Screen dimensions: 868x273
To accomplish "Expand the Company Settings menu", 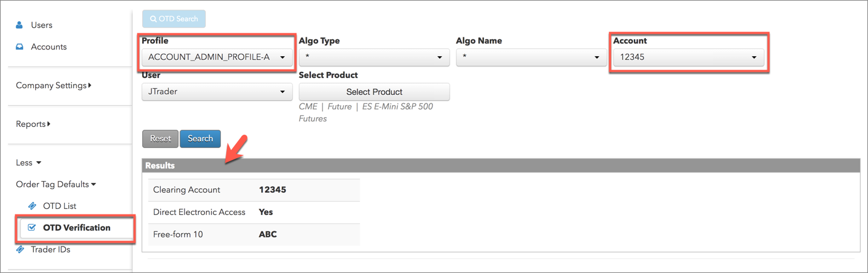I will [x=53, y=86].
